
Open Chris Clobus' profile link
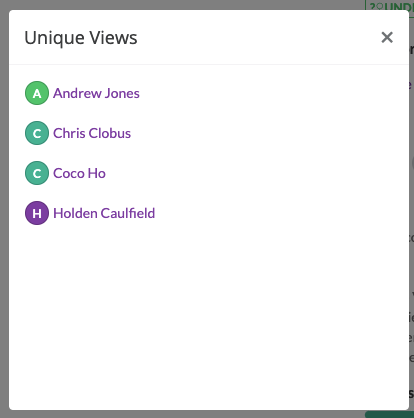point(92,133)
